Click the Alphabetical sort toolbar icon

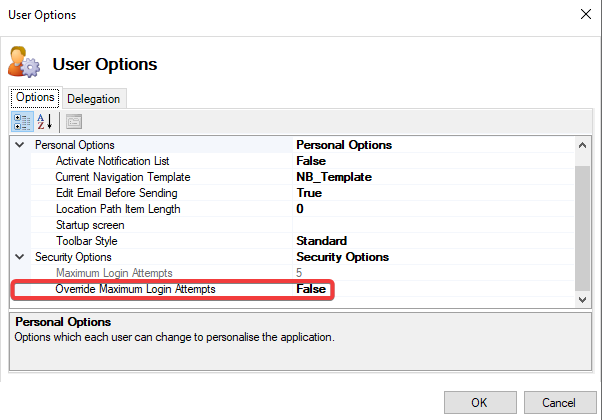(x=45, y=122)
